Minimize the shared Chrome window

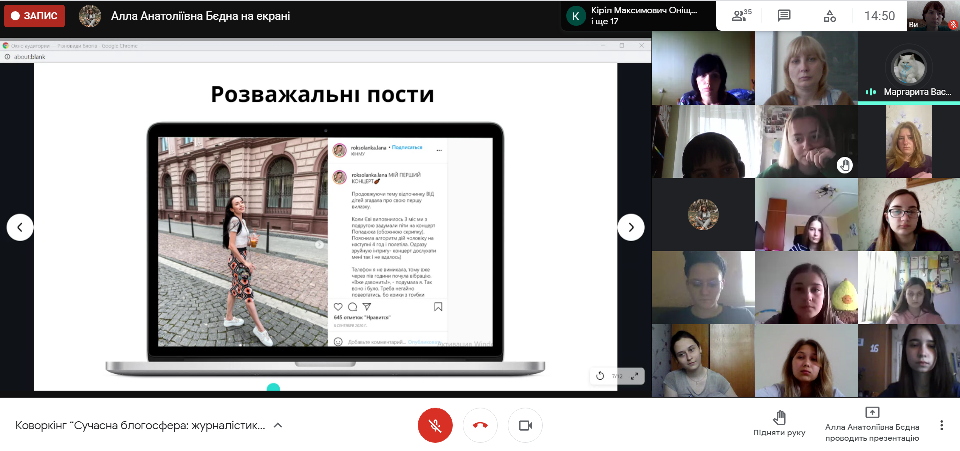602,45
